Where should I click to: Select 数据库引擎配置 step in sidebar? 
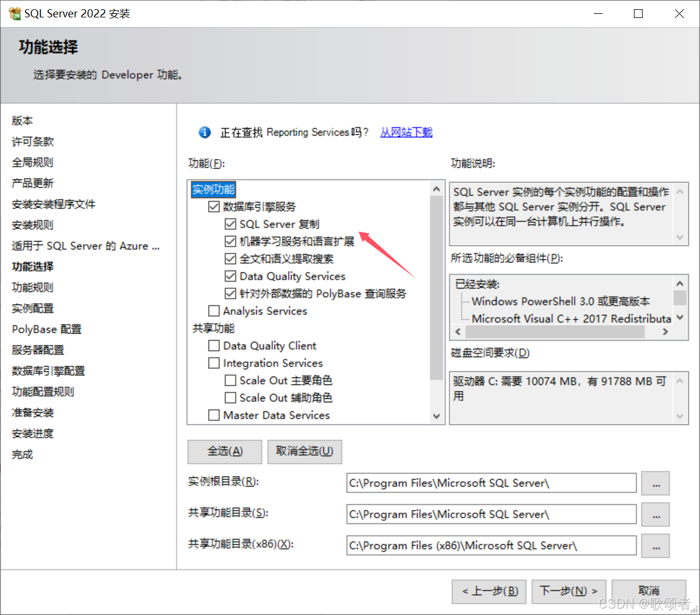coord(49,371)
